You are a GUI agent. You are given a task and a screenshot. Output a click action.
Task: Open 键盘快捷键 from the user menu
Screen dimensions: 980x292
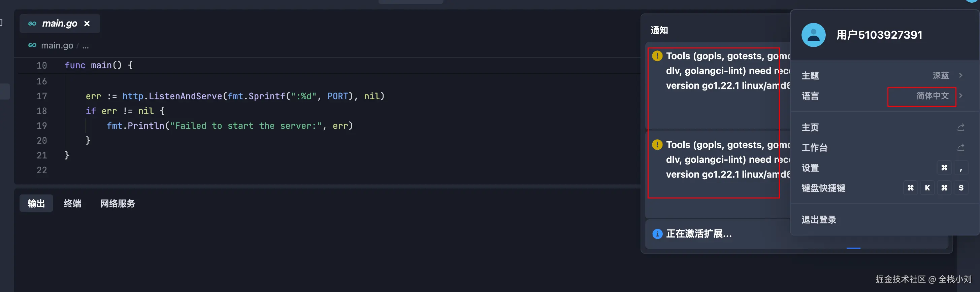tap(823, 188)
